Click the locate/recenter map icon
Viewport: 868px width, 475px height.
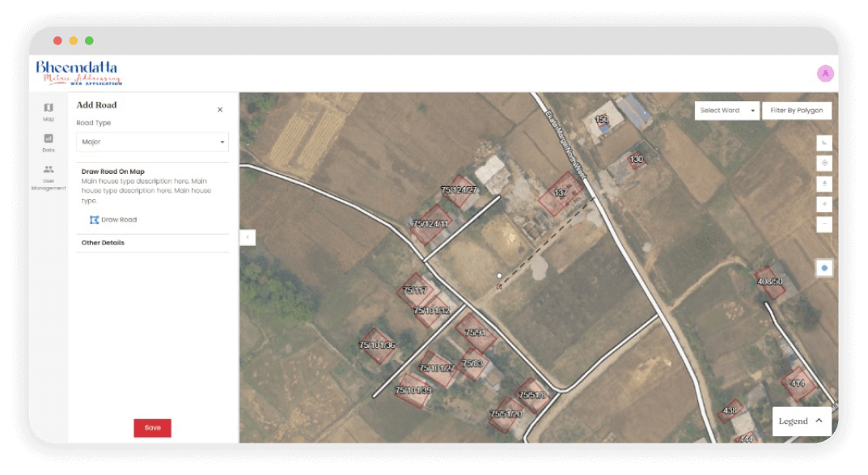pyautogui.click(x=824, y=163)
